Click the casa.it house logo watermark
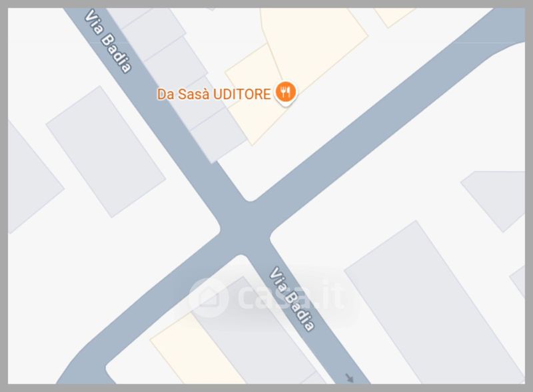Image resolution: width=533 pixels, height=392 pixels. click(209, 297)
